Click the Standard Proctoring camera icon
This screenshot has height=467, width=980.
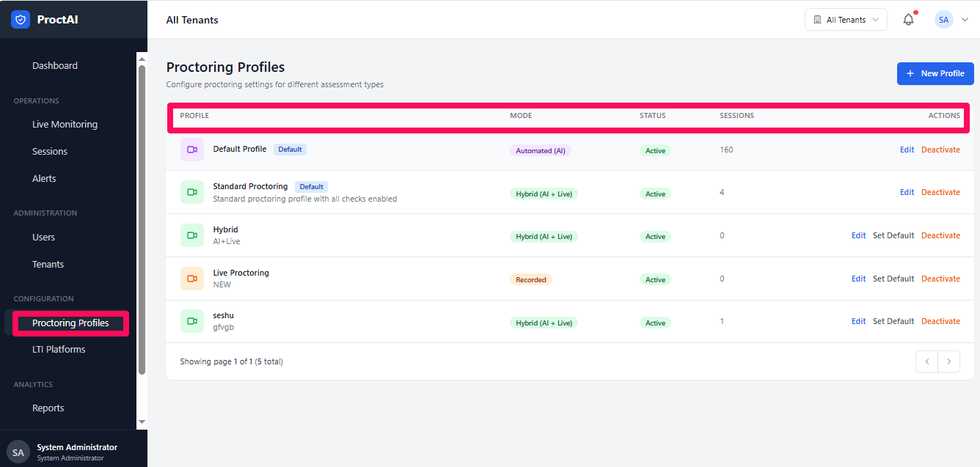[x=192, y=192]
